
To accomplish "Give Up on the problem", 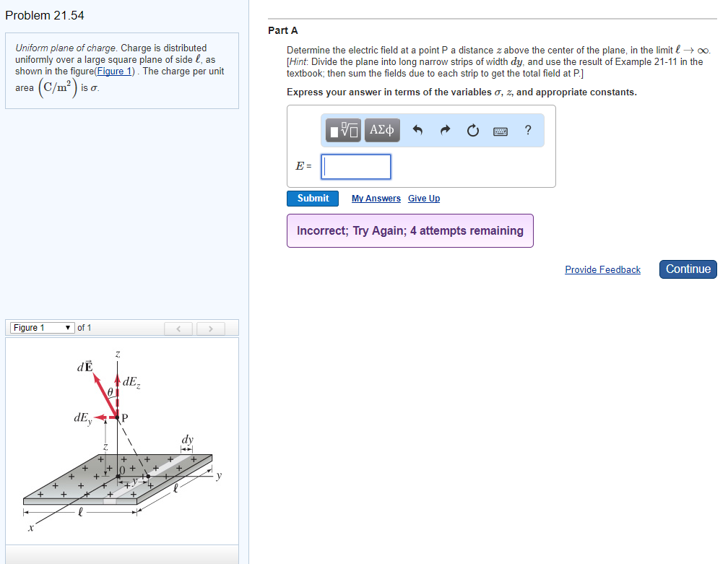I will [424, 198].
